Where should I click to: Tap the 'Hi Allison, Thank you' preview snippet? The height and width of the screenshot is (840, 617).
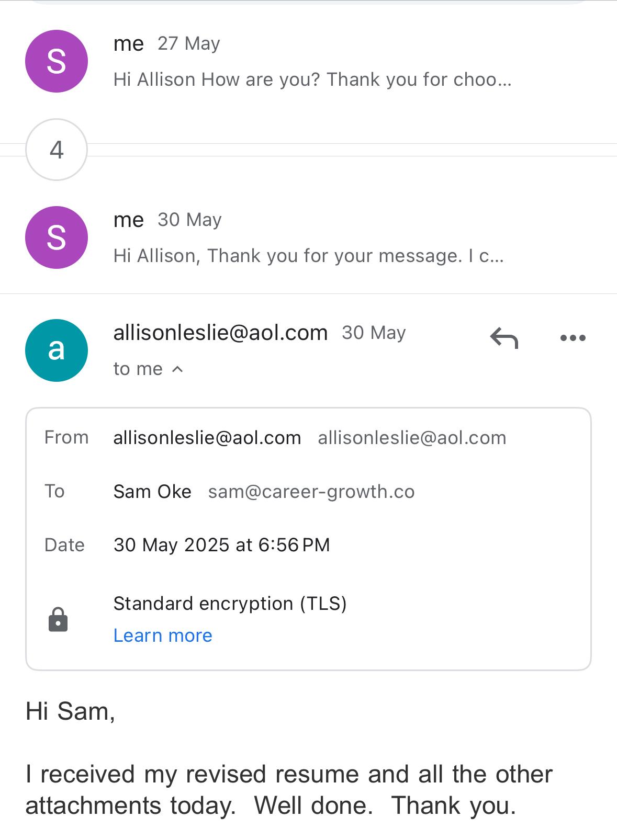coord(308,256)
